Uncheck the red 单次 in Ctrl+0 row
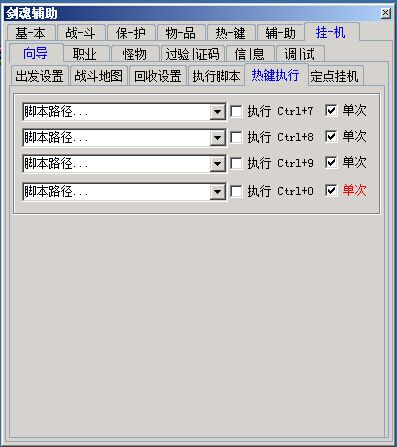This screenshot has width=397, height=447. [331, 190]
